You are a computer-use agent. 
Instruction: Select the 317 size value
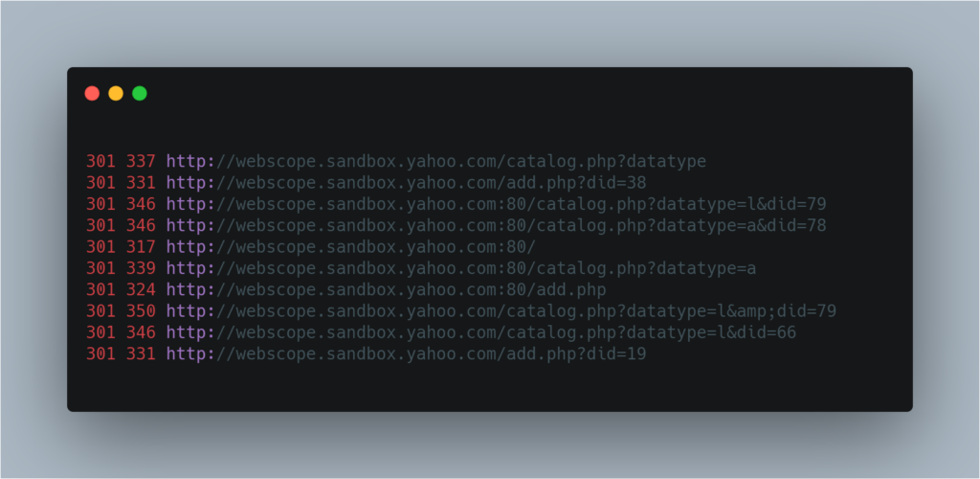tap(141, 247)
